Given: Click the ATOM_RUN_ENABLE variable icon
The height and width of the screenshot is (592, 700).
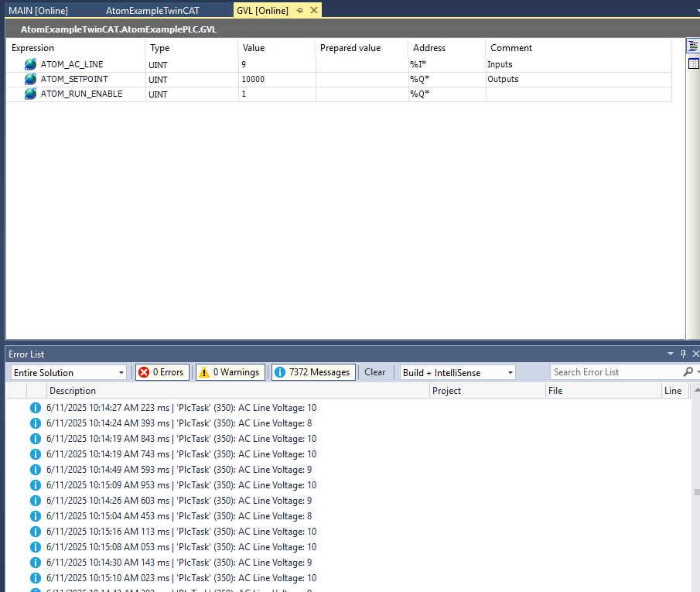Looking at the screenshot, I should (30, 94).
